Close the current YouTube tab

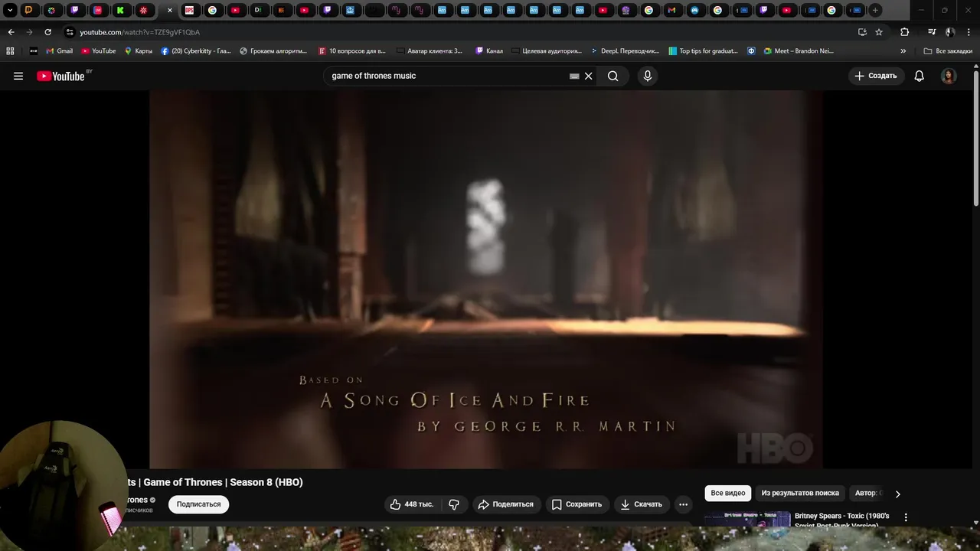(x=170, y=10)
